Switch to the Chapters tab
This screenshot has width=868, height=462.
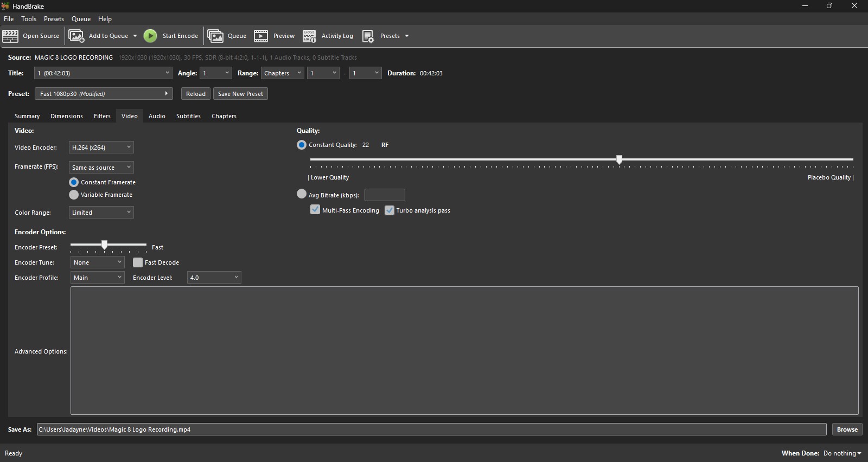click(x=224, y=116)
